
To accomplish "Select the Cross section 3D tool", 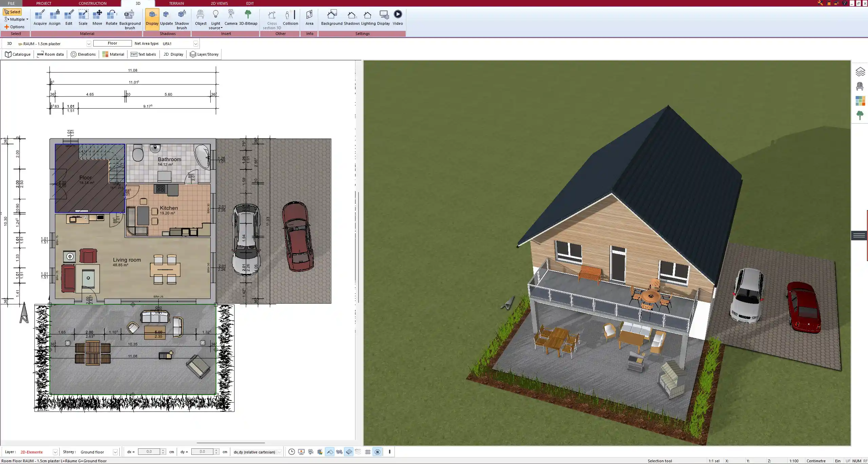I will point(271,19).
